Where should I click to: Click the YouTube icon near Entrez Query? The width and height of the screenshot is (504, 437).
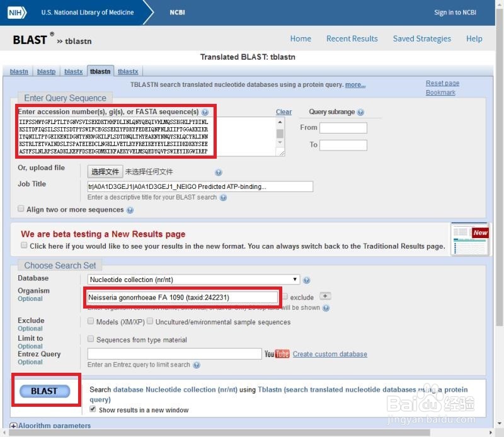pos(277,354)
